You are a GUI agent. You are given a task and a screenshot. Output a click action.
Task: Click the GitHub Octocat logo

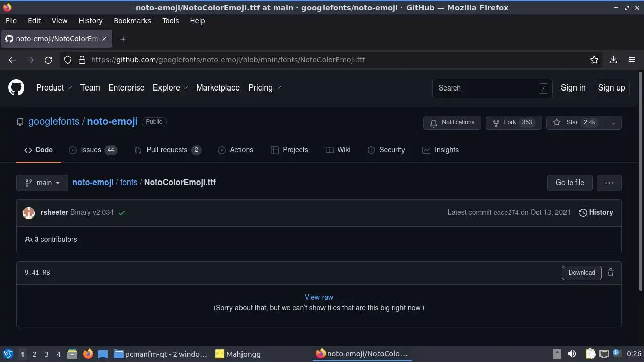[16, 87]
